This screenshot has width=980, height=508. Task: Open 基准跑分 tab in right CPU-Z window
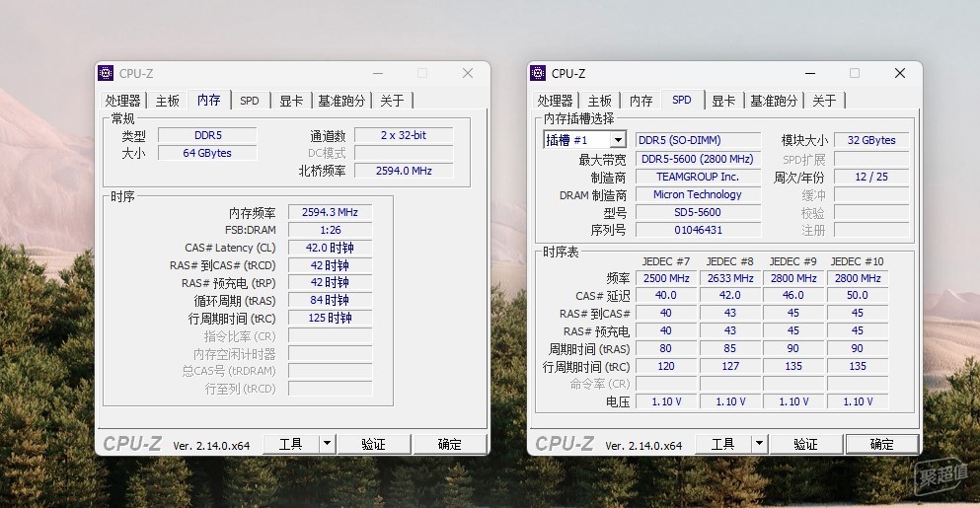[x=774, y=101]
